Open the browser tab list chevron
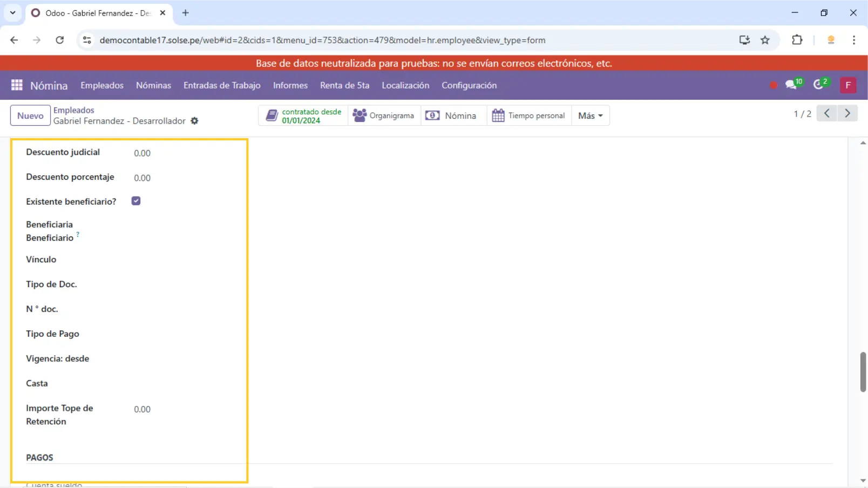The width and height of the screenshot is (868, 488). 12,13
